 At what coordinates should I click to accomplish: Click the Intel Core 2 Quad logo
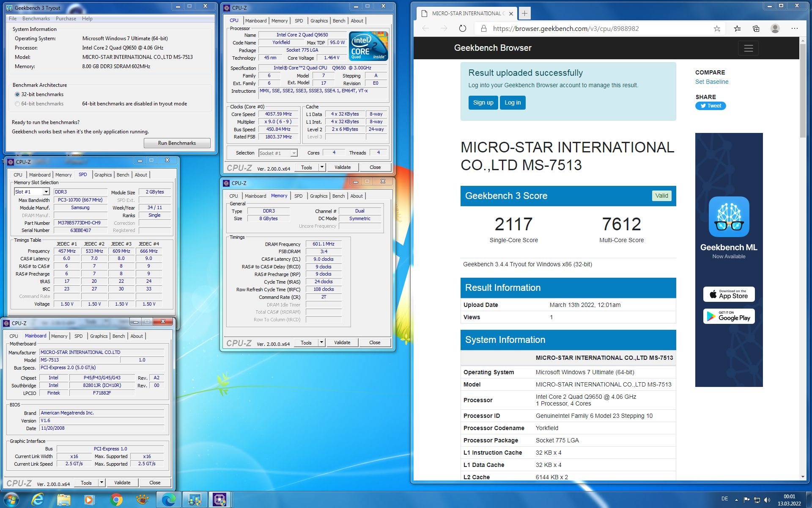(x=368, y=46)
